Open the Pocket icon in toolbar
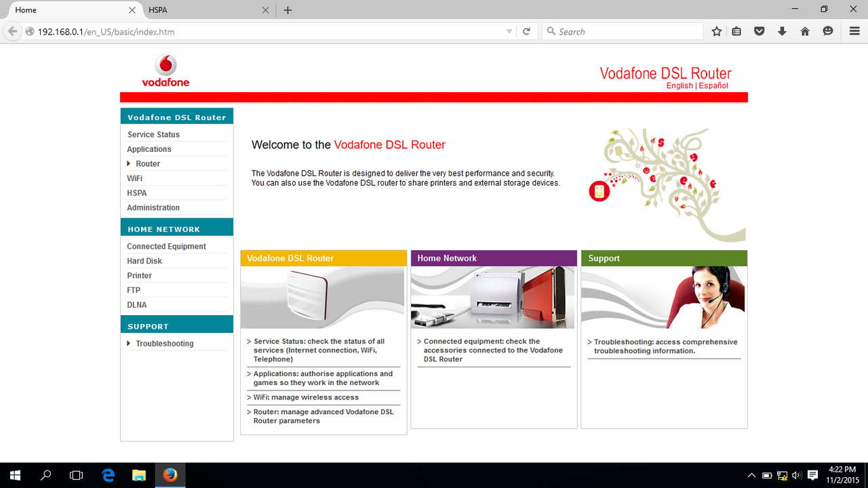 tap(759, 31)
